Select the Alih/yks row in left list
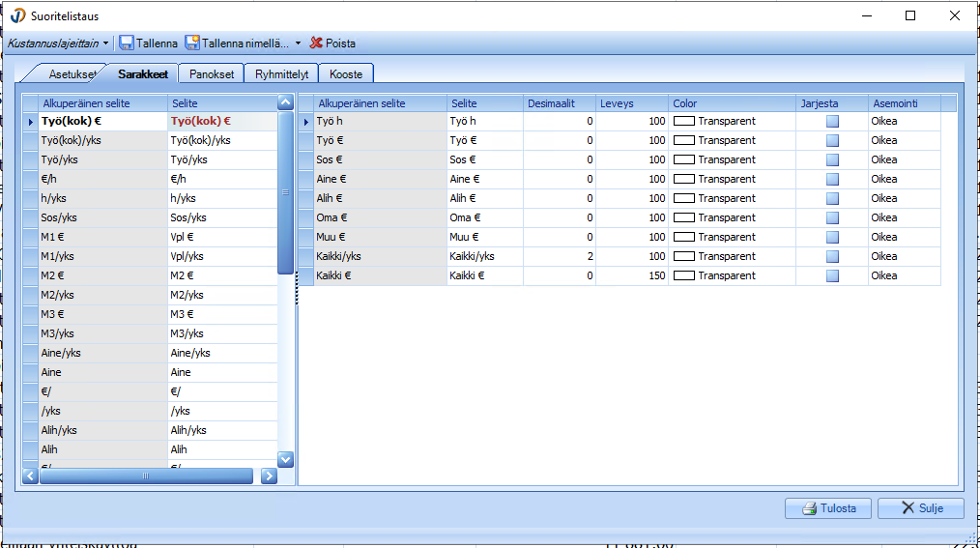 coord(150,430)
